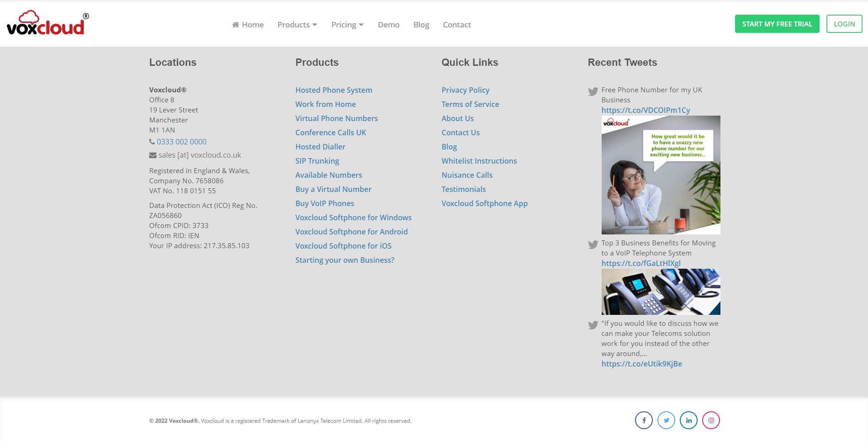This screenshot has width=868, height=441.
Task: Call the 0333 002 0000 phone link
Action: click(x=181, y=142)
